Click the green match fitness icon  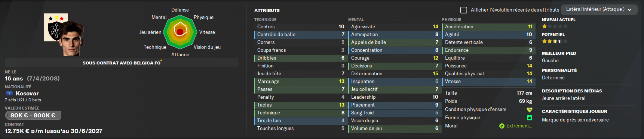click(x=529, y=118)
